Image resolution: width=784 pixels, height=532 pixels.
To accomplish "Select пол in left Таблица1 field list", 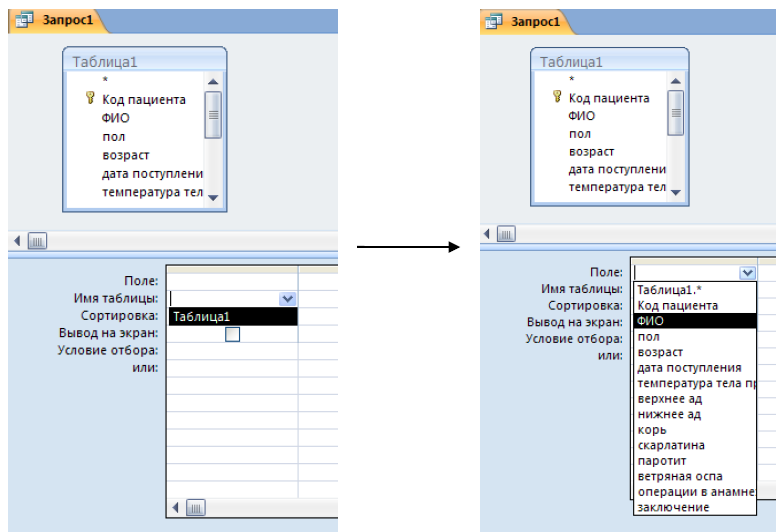I will click(x=114, y=136).
